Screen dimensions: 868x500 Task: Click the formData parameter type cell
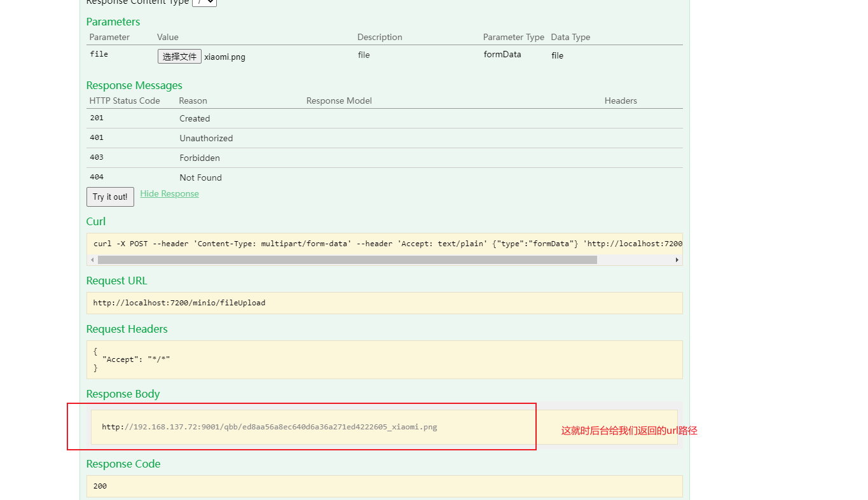[x=502, y=54]
